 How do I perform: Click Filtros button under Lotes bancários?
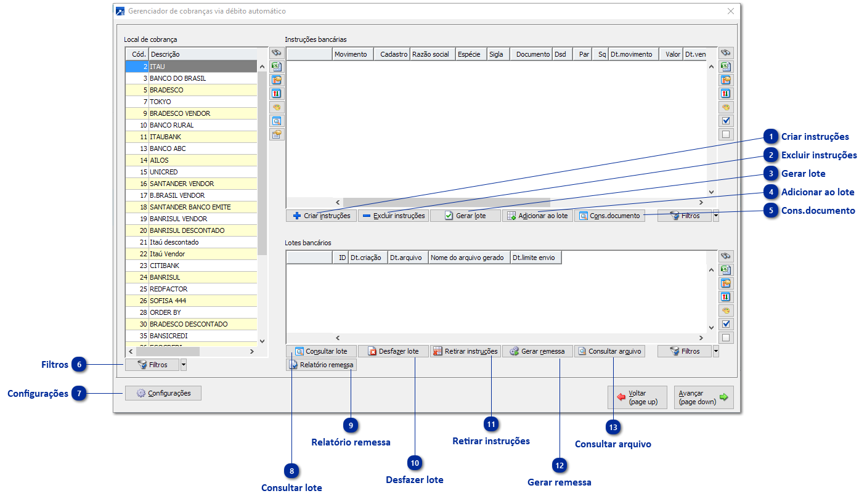tap(684, 351)
